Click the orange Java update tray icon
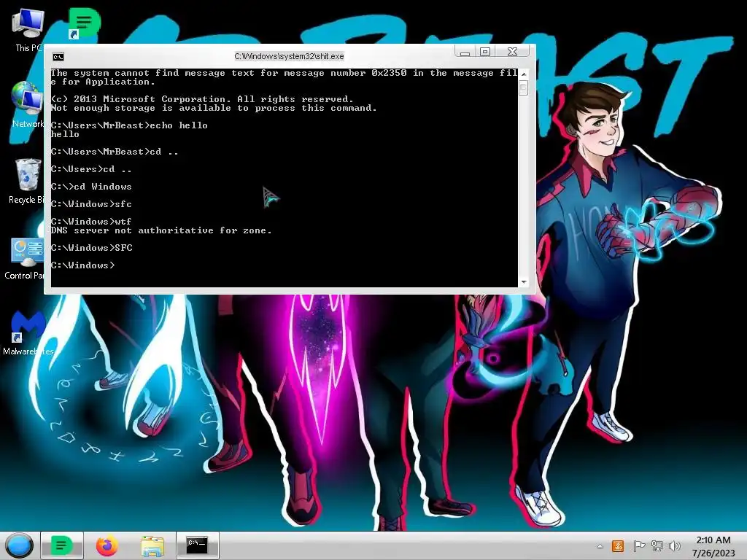The height and width of the screenshot is (560, 747). (618, 546)
